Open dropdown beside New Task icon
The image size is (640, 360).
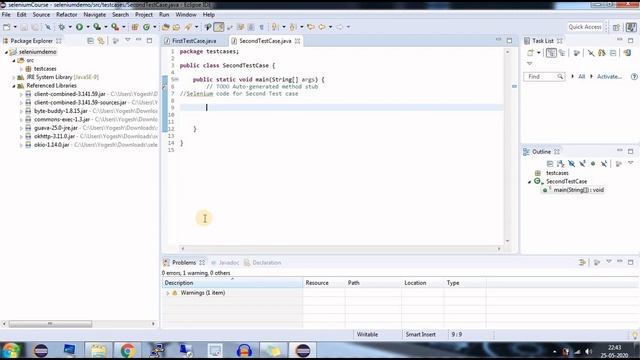tap(538, 53)
